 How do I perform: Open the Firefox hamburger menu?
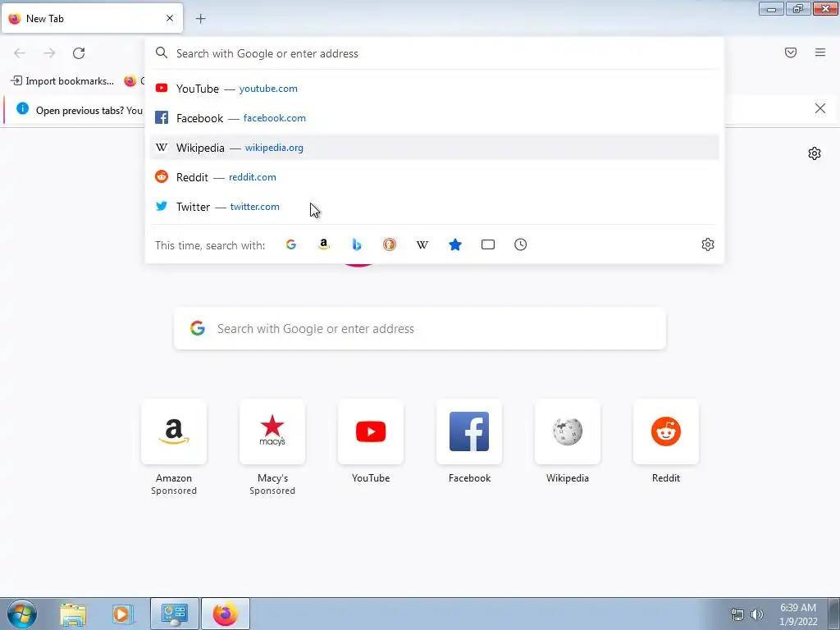click(x=820, y=52)
